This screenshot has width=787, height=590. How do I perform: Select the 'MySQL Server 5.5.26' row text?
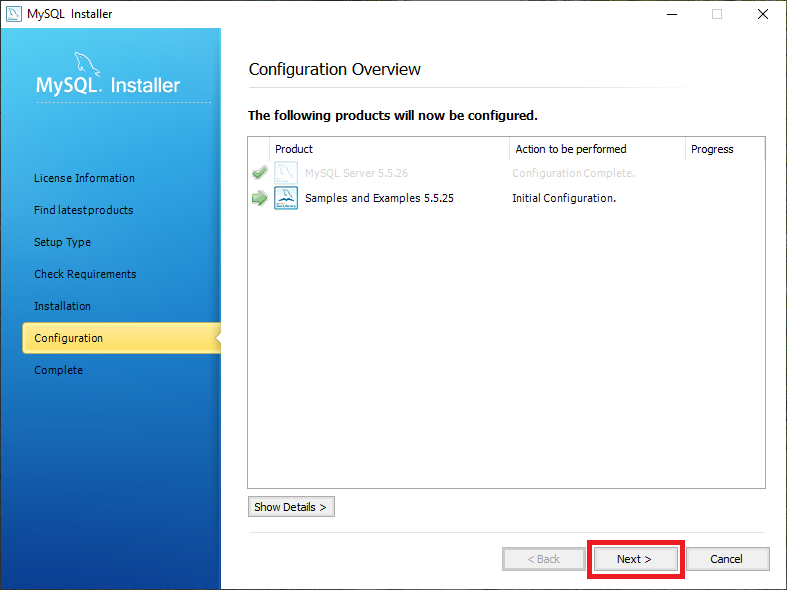356,173
